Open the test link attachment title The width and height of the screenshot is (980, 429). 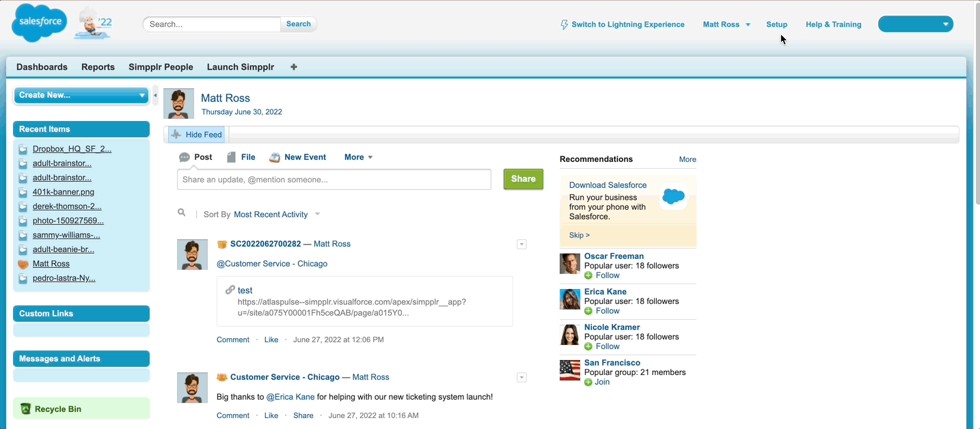(245, 290)
